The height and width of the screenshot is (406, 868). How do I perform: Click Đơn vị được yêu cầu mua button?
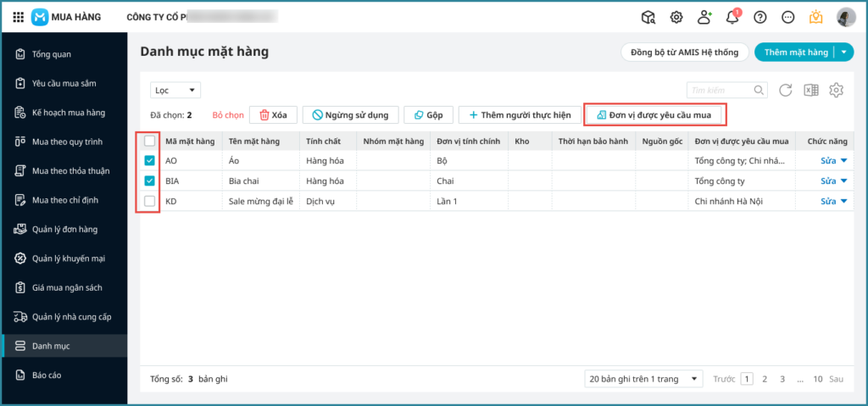[x=659, y=114]
